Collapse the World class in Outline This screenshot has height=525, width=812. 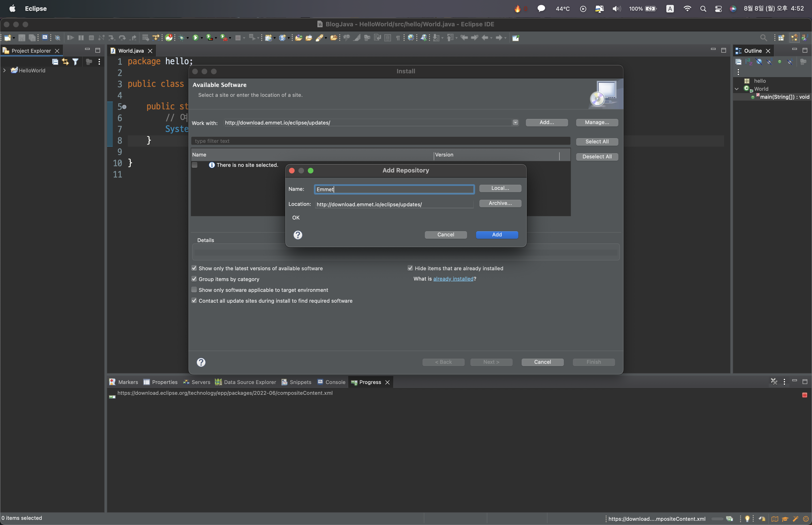click(x=737, y=89)
